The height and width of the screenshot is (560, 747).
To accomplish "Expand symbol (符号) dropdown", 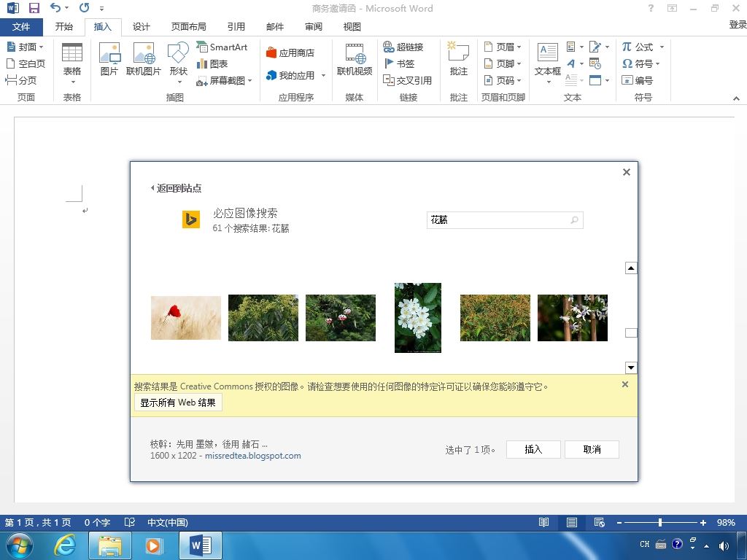I will pyautogui.click(x=657, y=64).
